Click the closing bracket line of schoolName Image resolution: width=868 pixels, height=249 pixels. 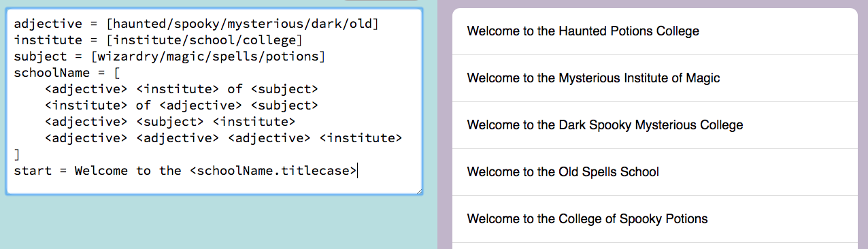coord(17,154)
